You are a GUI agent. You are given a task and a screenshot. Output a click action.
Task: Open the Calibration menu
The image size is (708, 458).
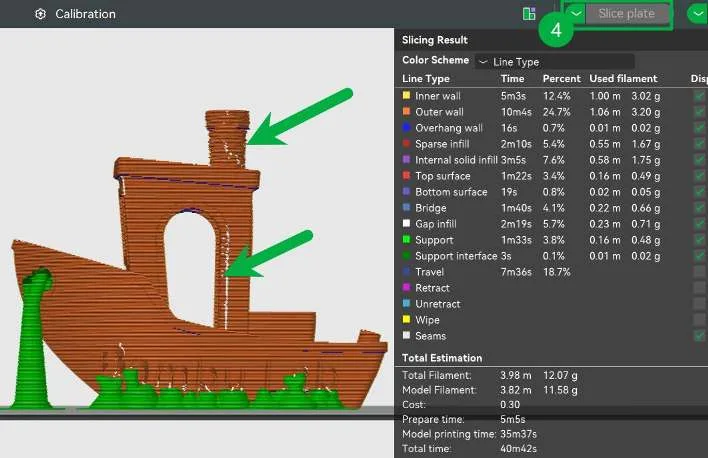coord(85,14)
